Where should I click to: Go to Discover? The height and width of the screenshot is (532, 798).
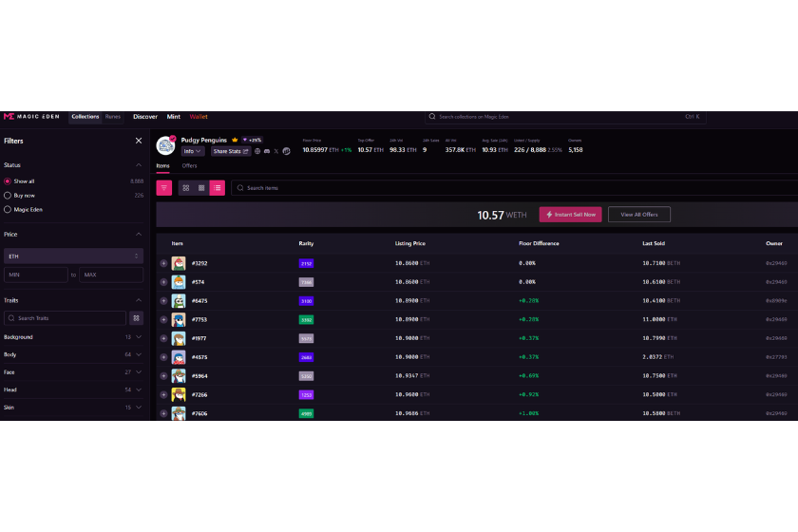pyautogui.click(x=145, y=117)
